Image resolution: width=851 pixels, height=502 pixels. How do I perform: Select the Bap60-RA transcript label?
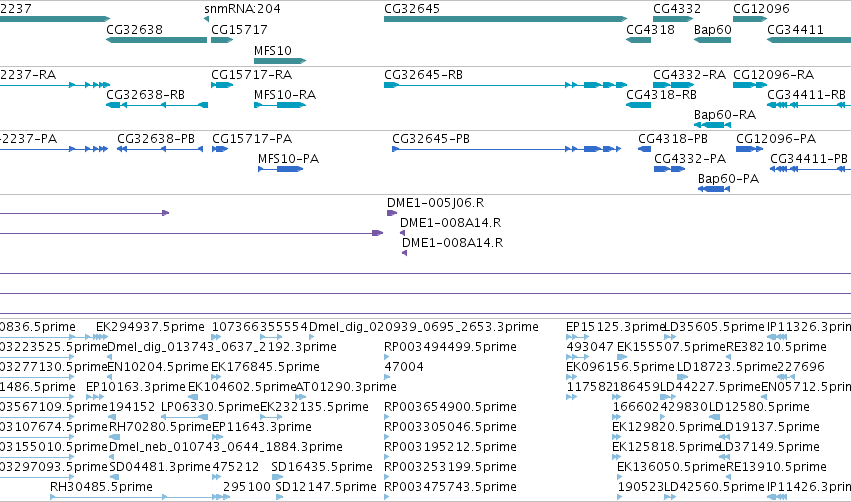pyautogui.click(x=725, y=115)
